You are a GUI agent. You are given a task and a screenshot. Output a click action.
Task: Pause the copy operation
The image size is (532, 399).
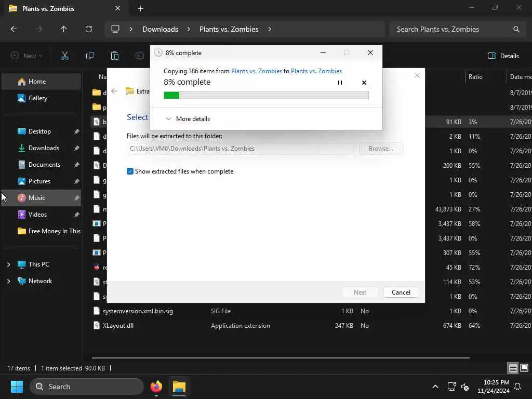point(340,83)
